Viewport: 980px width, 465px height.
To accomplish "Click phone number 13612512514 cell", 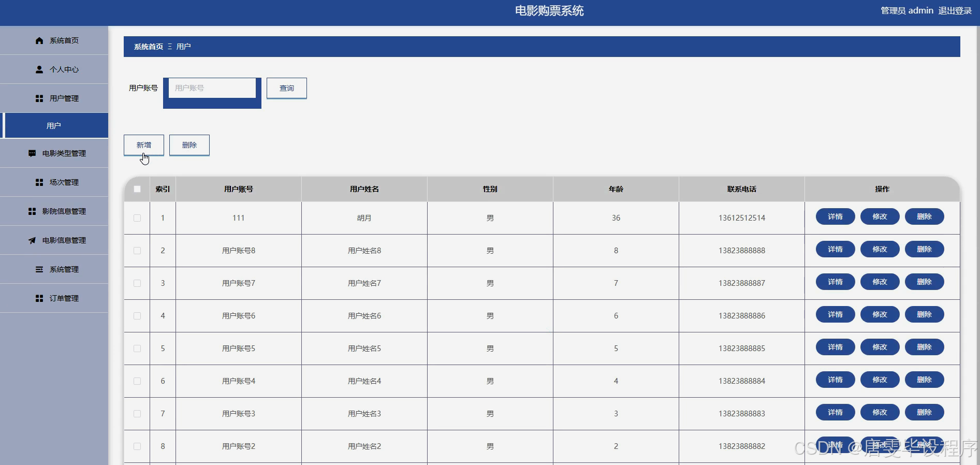I will coord(742,218).
